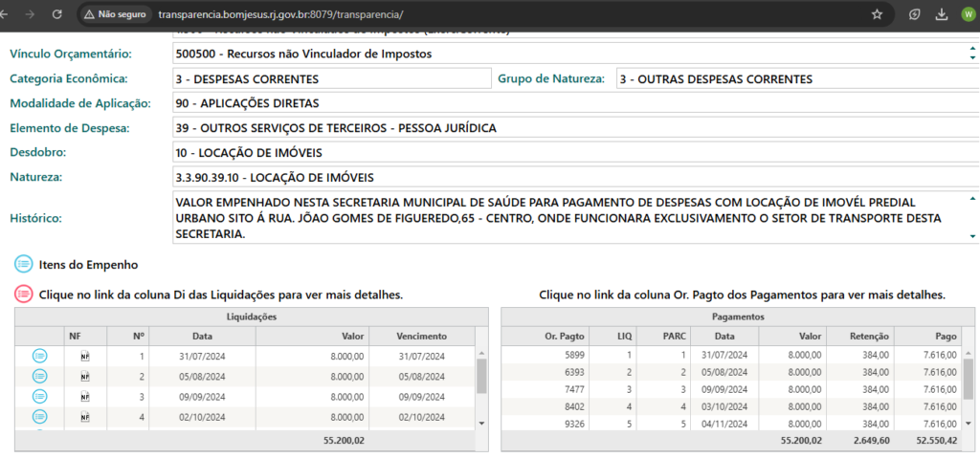Click the PARC column header
The height and width of the screenshot is (458, 980).
(x=663, y=336)
